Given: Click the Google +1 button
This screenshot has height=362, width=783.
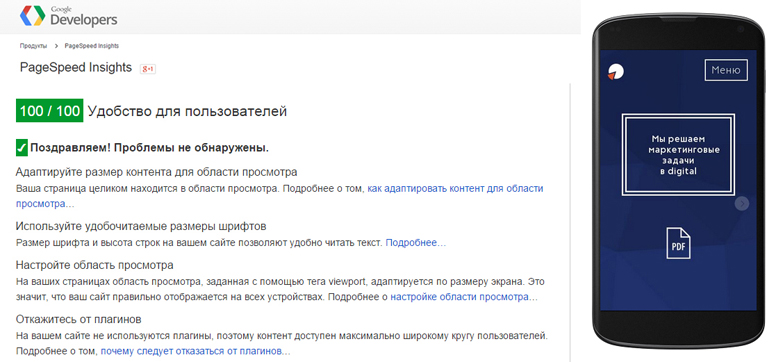Looking at the screenshot, I should click(148, 69).
